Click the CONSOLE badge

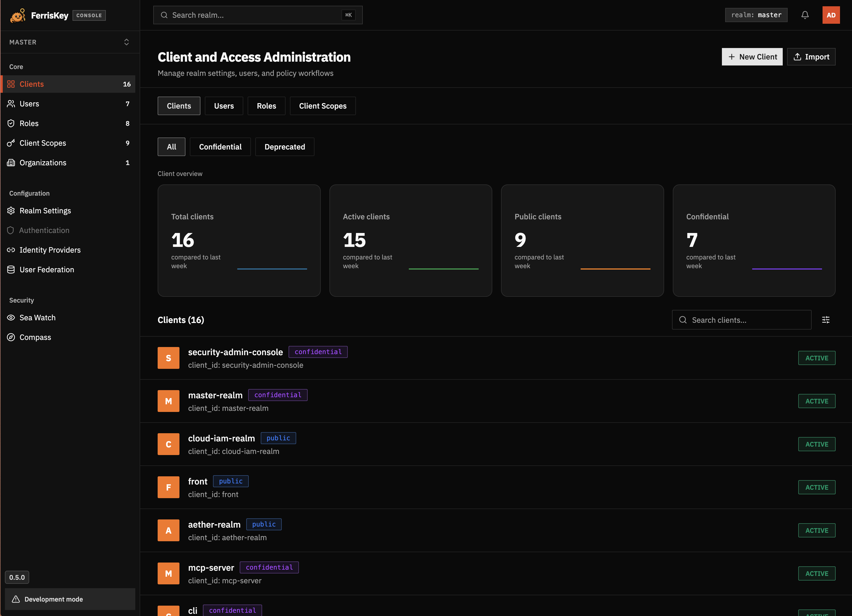coord(89,15)
